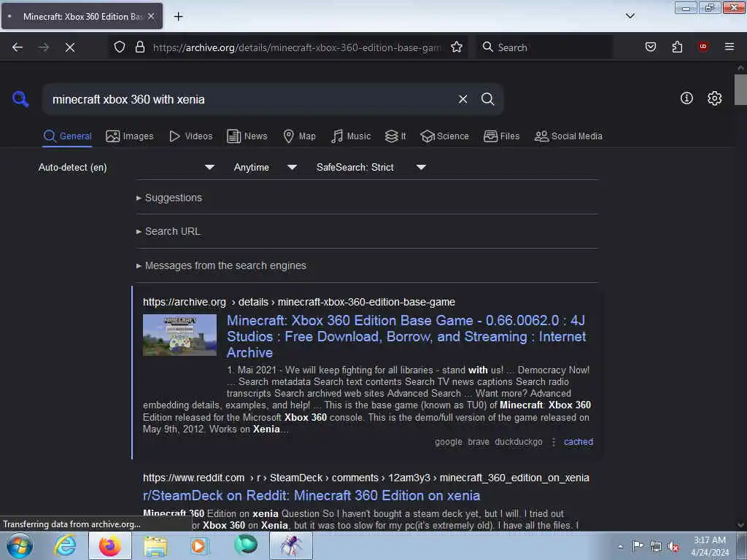Viewport: 747px width, 560px height.
Task: Click the search query input field
Action: tap(251, 99)
